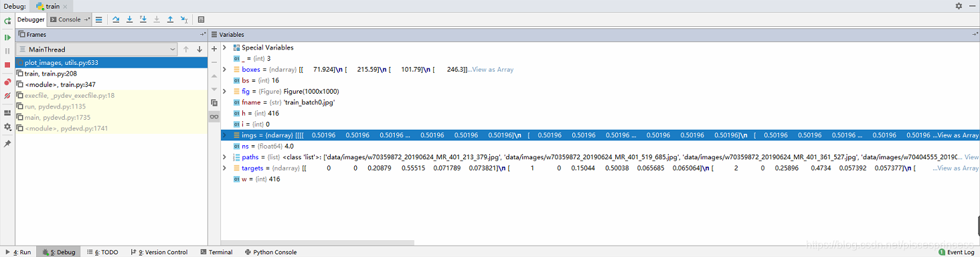Rerun the train debug session
This screenshot has height=257, width=980.
pyautogui.click(x=7, y=21)
